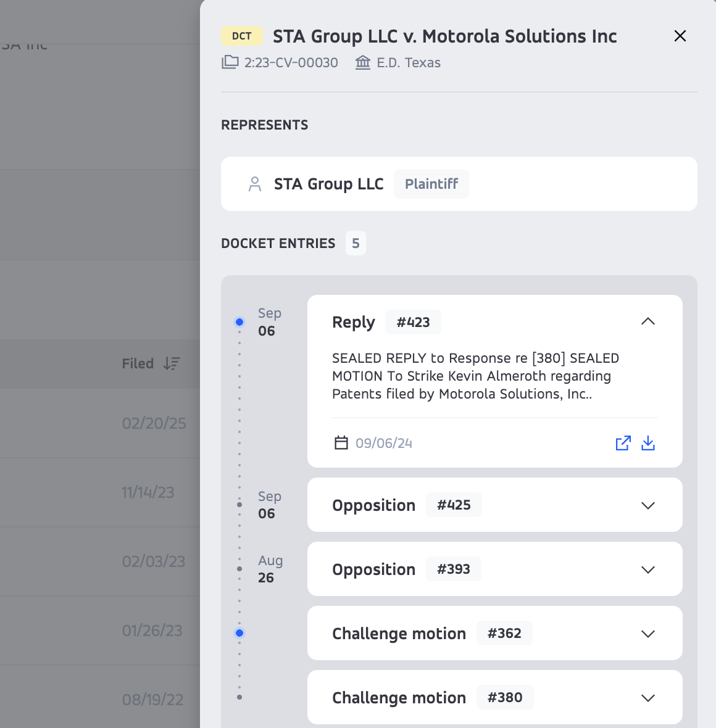Download the Reply #423 document
Viewport: 716px width, 728px height.
(x=648, y=443)
